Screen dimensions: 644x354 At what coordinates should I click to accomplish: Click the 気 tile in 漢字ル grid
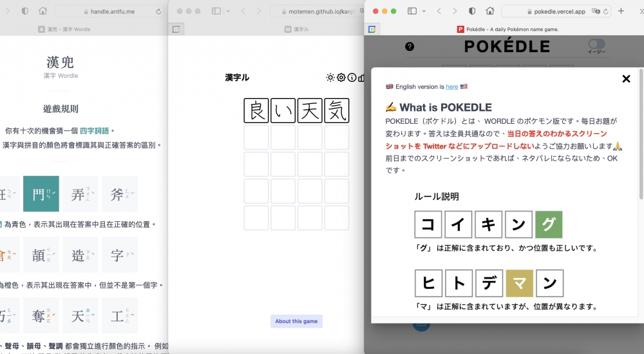point(337,111)
